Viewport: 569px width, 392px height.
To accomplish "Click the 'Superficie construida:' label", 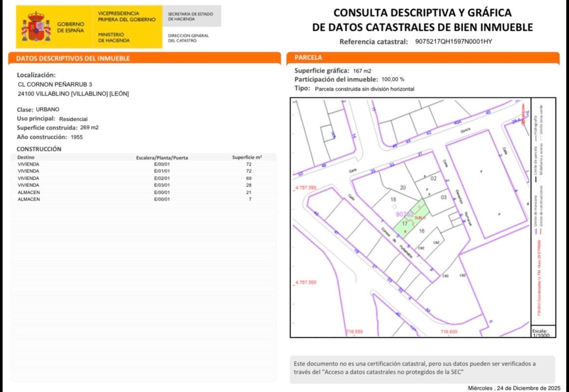I will [47, 128].
